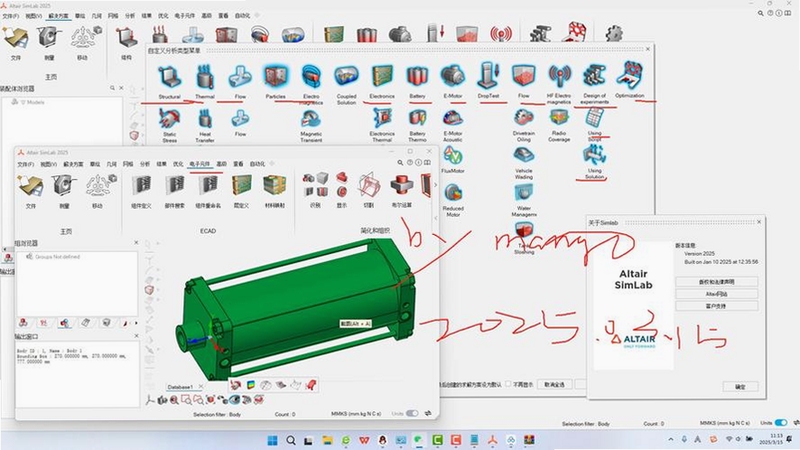Open the Electronics Thermal icon

pyautogui.click(x=382, y=118)
